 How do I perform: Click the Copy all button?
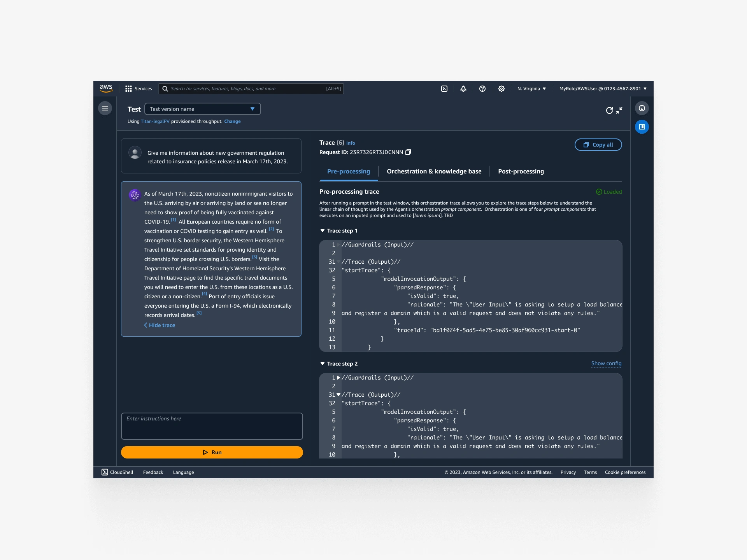(598, 145)
